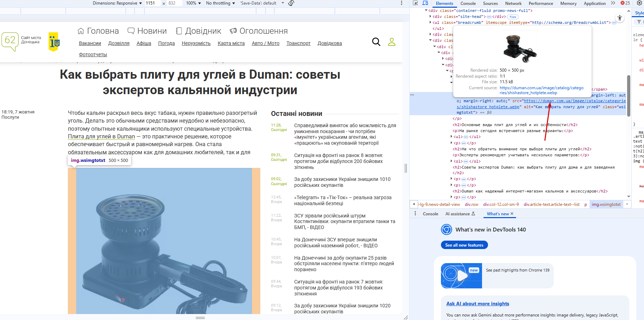Show more DevTools tabs chevron
This screenshot has width=644, height=320.
tap(613, 3)
